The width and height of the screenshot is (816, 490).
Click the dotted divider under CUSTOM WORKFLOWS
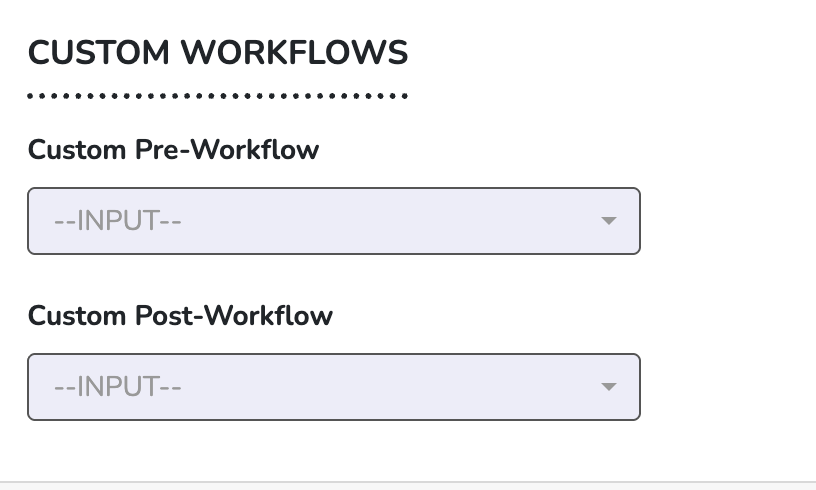[218, 97]
